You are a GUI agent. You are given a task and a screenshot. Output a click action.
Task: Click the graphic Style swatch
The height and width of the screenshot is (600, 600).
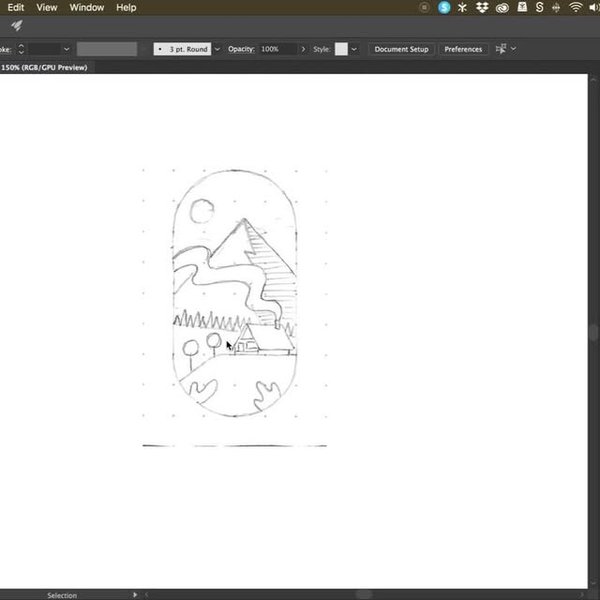(341, 48)
